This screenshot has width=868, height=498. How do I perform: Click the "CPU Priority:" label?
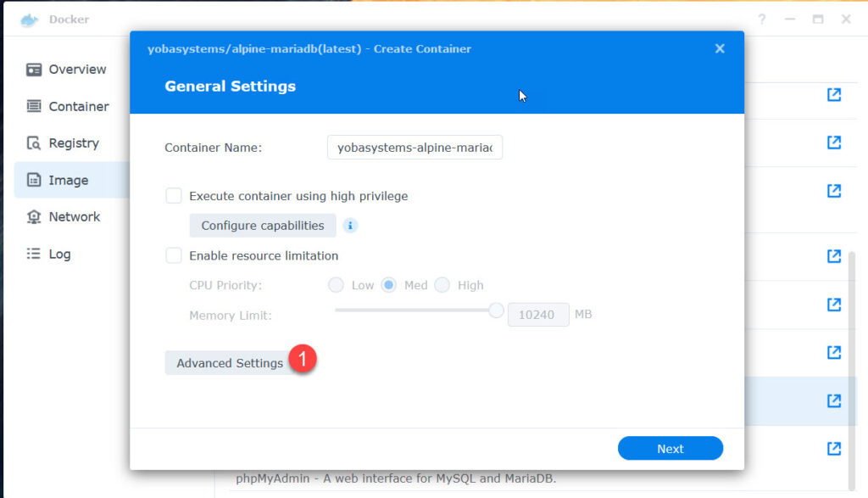(225, 285)
